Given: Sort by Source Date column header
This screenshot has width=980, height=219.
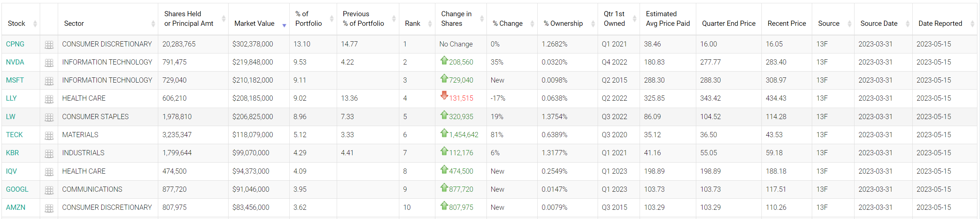Looking at the screenshot, I should [x=878, y=23].
